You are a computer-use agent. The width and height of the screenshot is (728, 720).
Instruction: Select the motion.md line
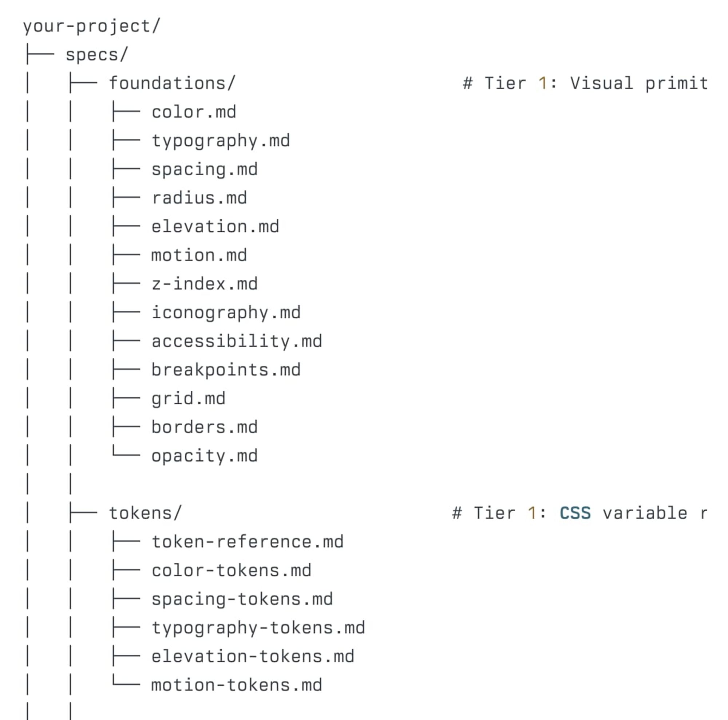coord(199,255)
